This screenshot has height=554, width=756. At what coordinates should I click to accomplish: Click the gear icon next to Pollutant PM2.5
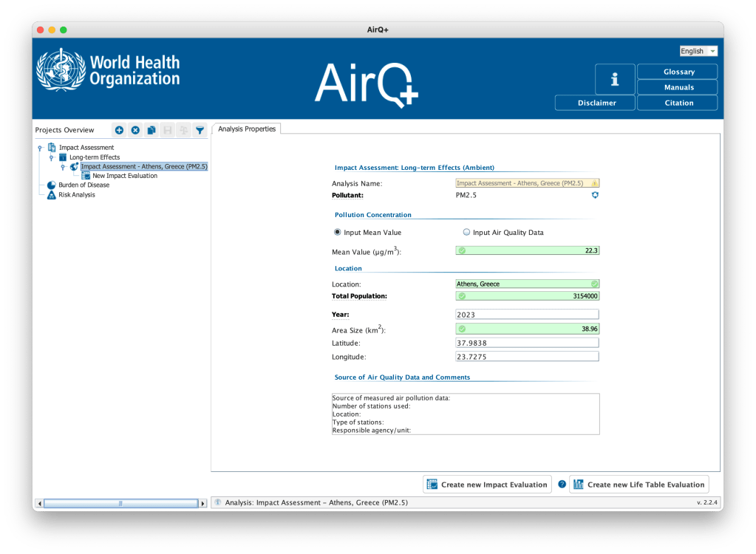click(x=595, y=195)
